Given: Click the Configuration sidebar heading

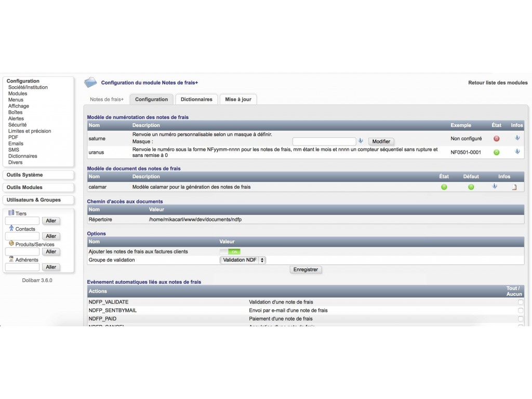Looking at the screenshot, I should click(23, 81).
